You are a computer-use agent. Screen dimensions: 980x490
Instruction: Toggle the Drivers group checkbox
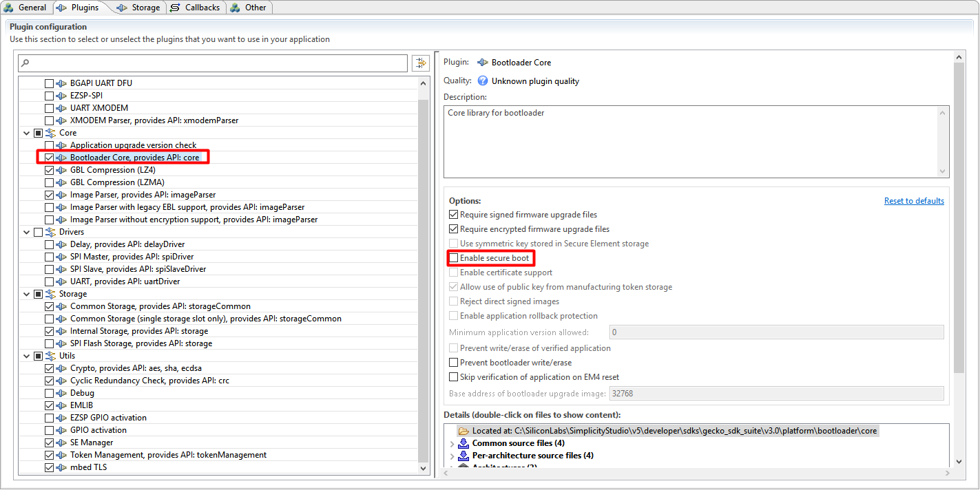[38, 232]
